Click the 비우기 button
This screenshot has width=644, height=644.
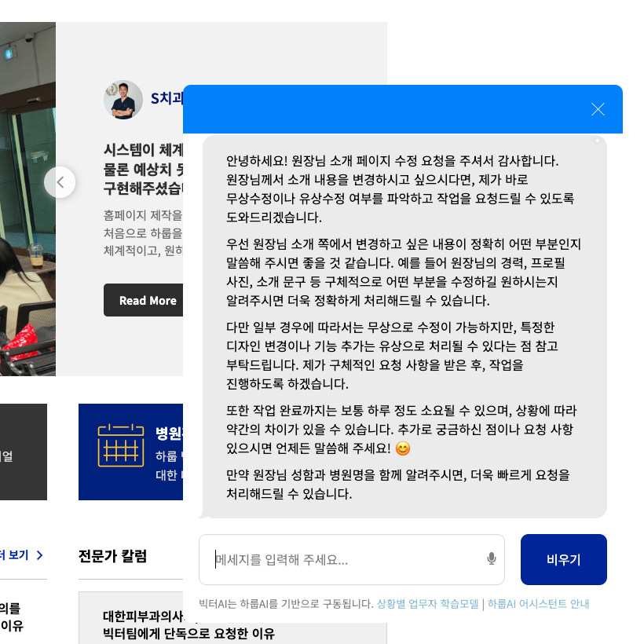tap(564, 559)
